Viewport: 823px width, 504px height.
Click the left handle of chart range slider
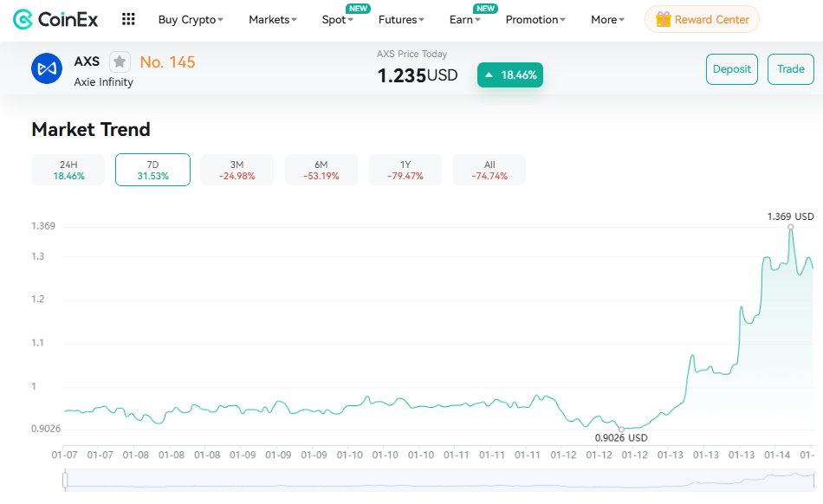point(65,480)
